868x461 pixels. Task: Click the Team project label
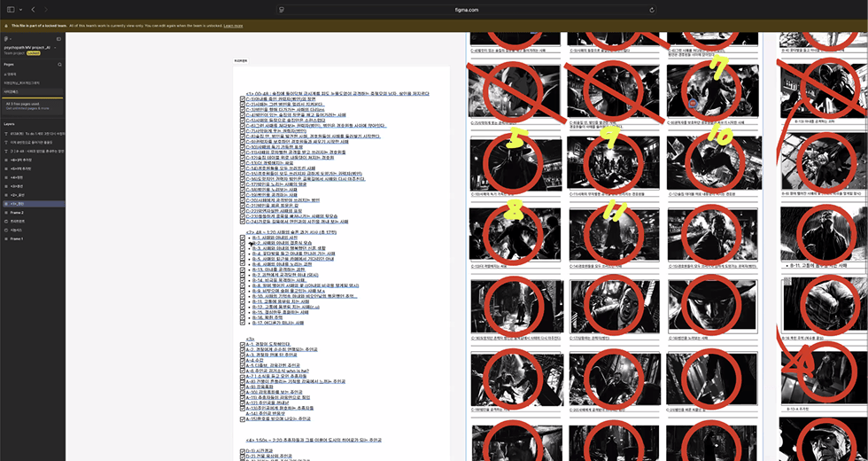[14, 53]
